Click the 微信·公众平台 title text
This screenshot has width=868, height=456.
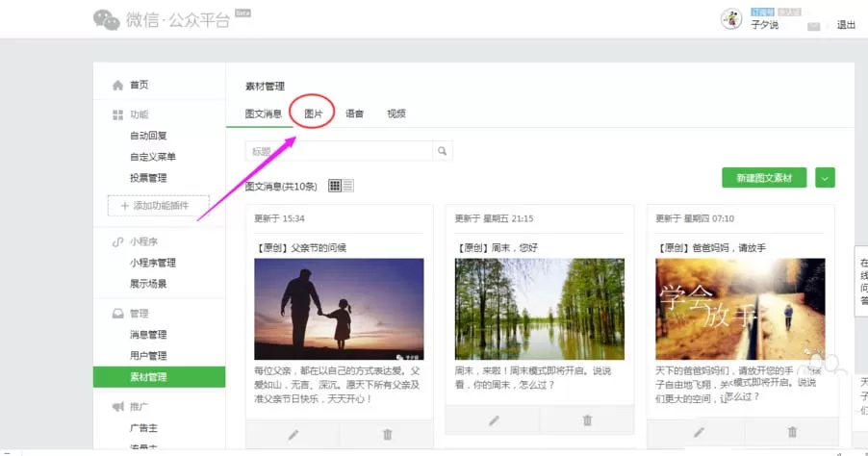coord(178,20)
